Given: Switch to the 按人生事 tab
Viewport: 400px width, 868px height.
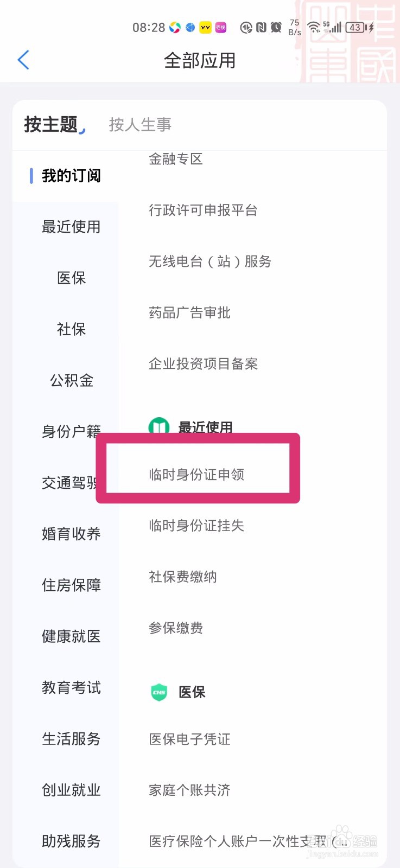Looking at the screenshot, I should point(140,125).
